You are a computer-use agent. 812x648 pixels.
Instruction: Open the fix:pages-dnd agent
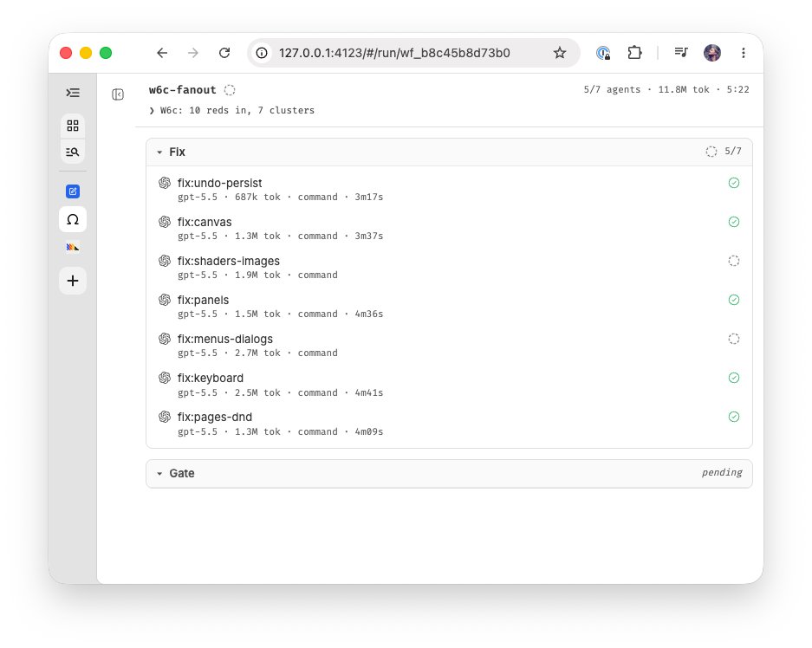pyautogui.click(x=449, y=424)
